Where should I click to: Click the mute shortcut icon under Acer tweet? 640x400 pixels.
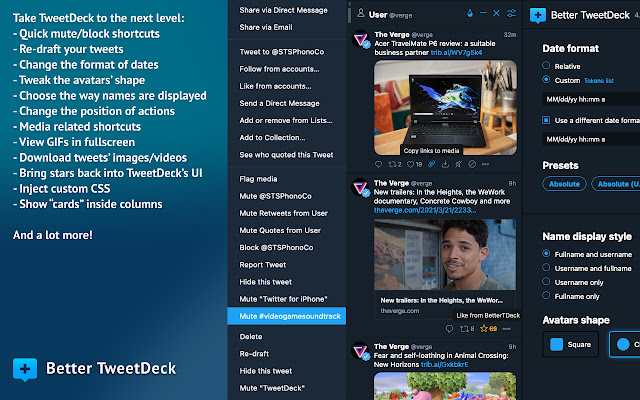tap(459, 164)
